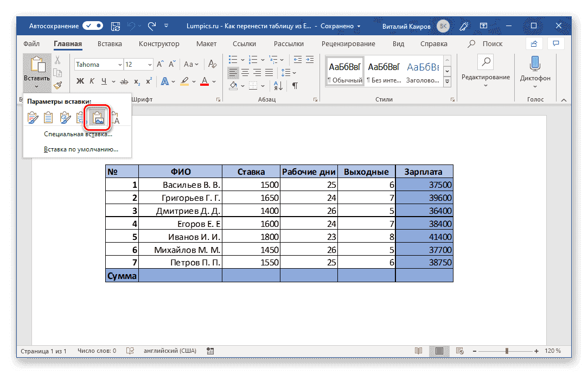
Task: Select the 'Keep Text Only' paste option
Action: [115, 117]
